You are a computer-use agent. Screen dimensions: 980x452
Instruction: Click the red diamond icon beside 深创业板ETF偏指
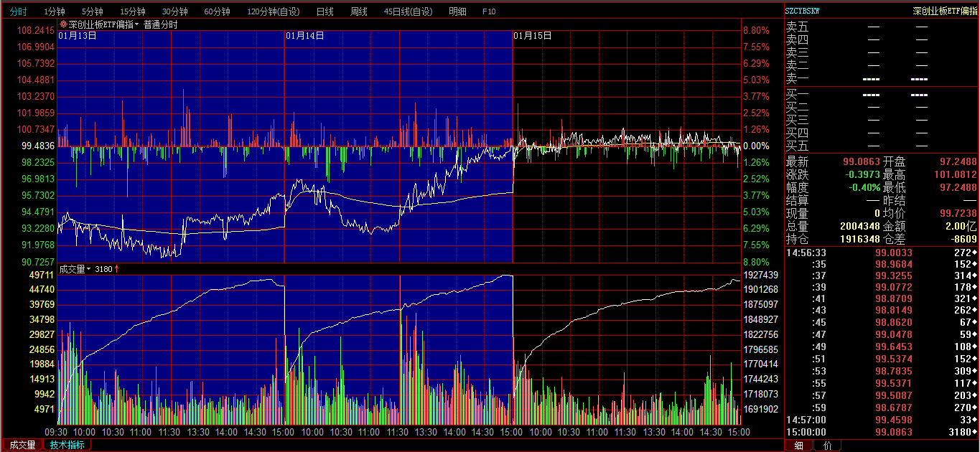coord(63,24)
